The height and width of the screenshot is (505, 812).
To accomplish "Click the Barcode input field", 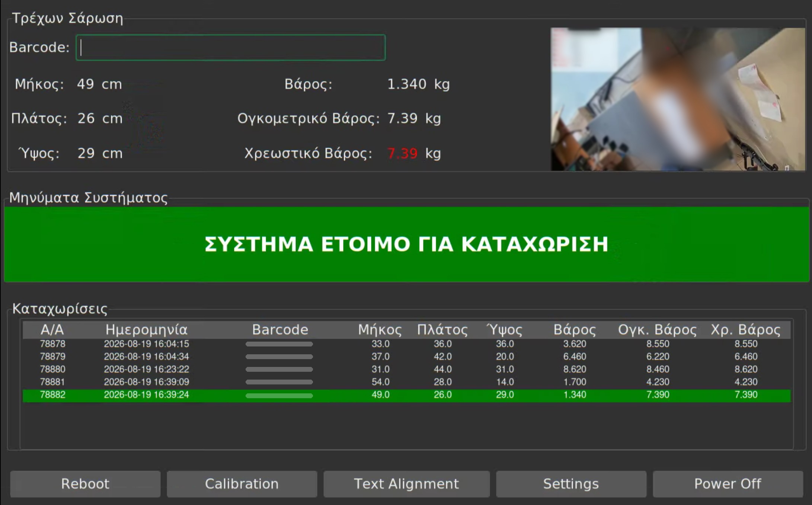I will tap(230, 48).
